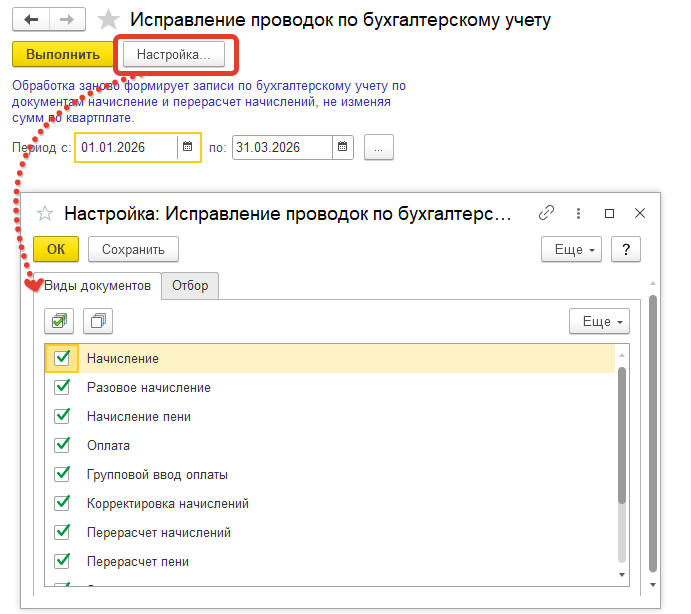This screenshot has height=614, width=691.
Task: Disable the Перерасчет пени checkbox
Action: tap(62, 561)
